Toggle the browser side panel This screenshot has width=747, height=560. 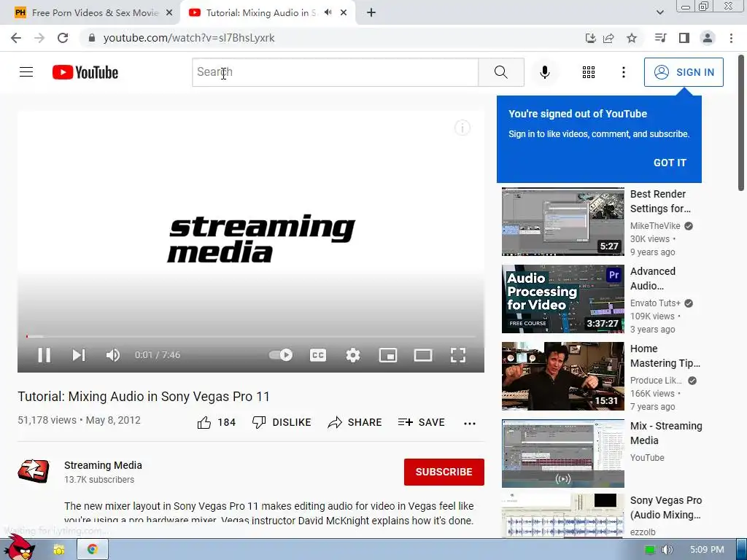(x=684, y=38)
